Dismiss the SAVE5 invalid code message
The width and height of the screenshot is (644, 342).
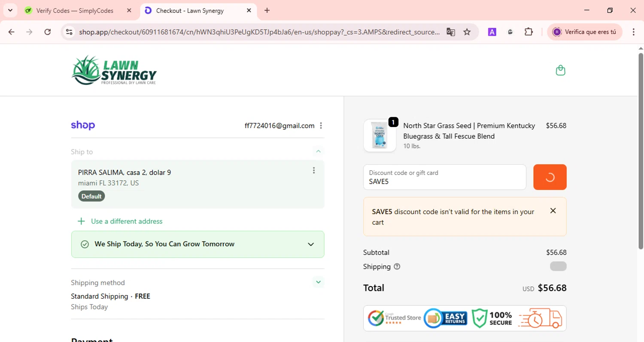click(x=553, y=211)
